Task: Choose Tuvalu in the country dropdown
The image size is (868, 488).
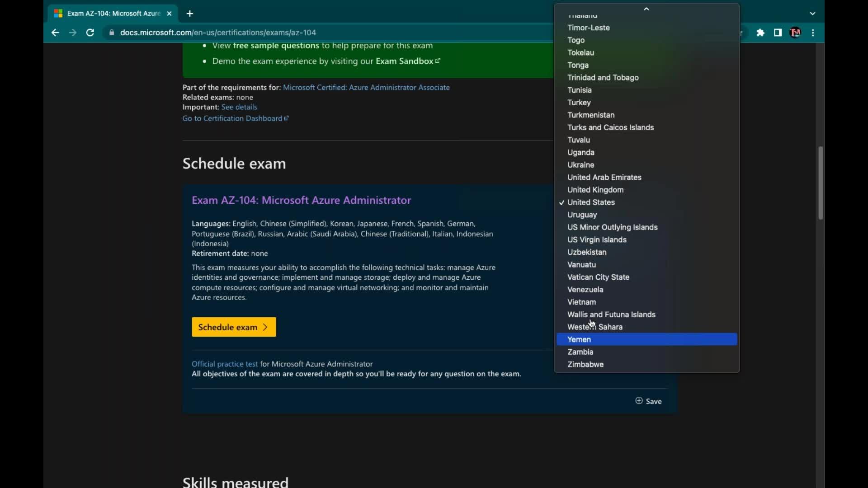Action: (x=646, y=140)
